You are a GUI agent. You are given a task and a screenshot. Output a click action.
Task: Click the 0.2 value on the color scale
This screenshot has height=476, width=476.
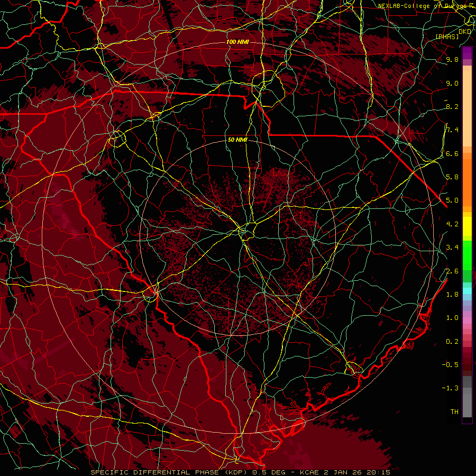(x=452, y=342)
